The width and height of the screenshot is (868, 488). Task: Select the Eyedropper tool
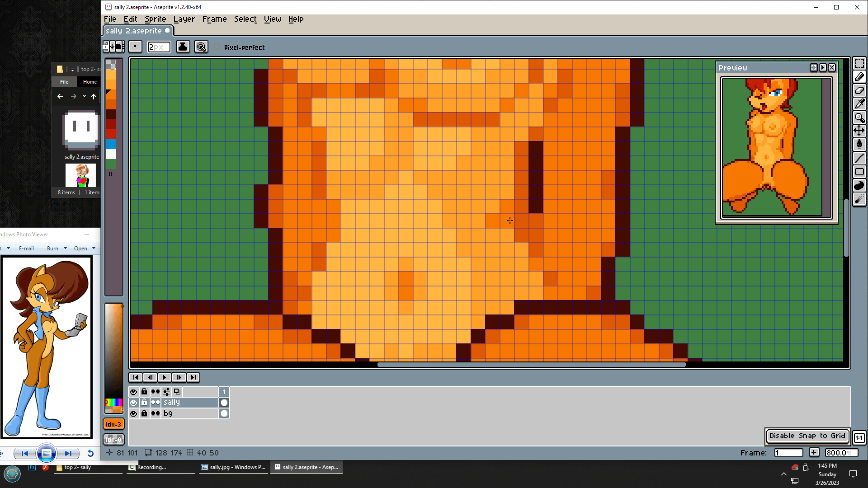pos(859,104)
